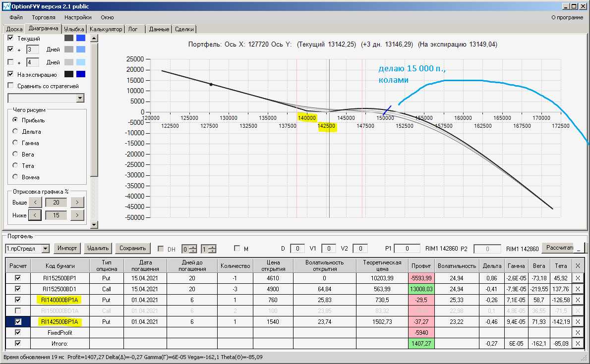The image size is (590, 364).
Task: Switch to the Улыбка tab
Action: point(74,29)
